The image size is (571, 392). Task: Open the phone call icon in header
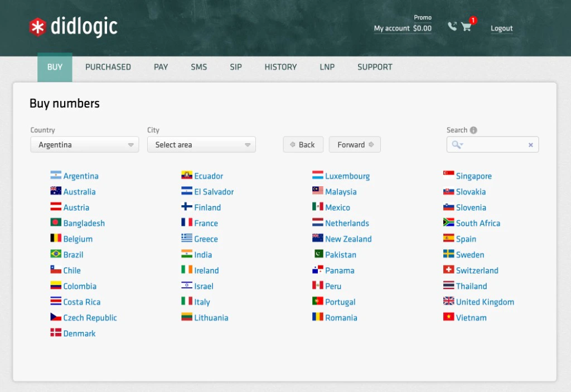click(452, 26)
